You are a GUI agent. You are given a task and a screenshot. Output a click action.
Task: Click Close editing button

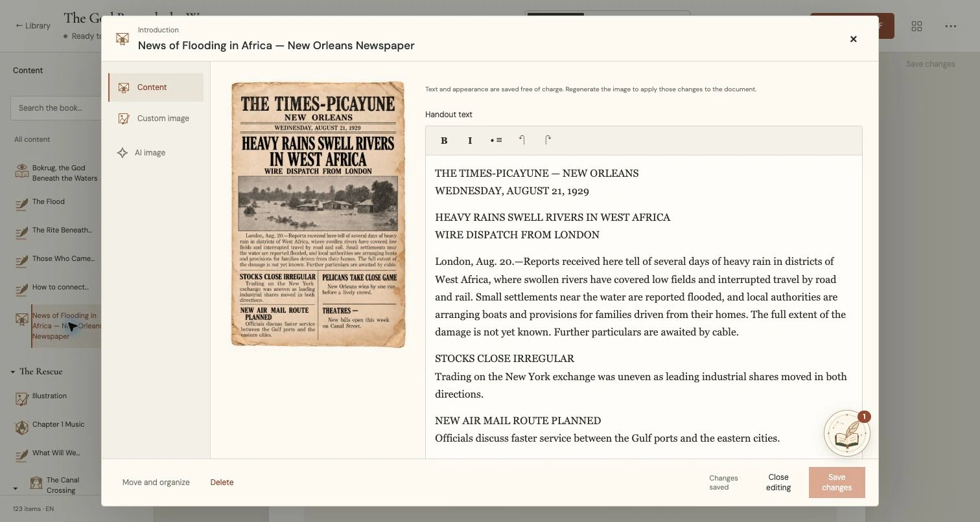778,482
